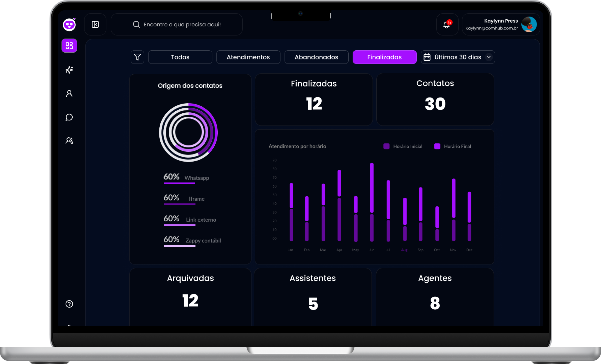Open Kaylynn Press account menu
Image resolution: width=601 pixels, height=364 pixels.
point(501,25)
